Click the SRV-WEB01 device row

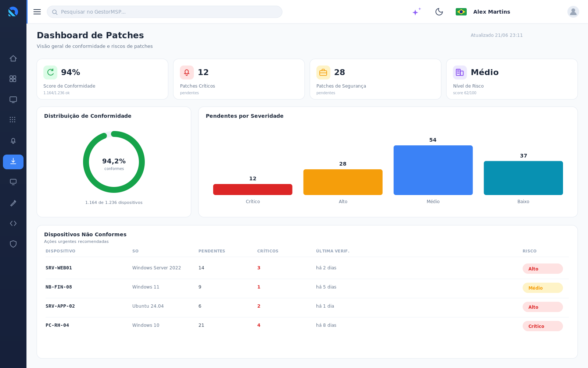(x=307, y=268)
